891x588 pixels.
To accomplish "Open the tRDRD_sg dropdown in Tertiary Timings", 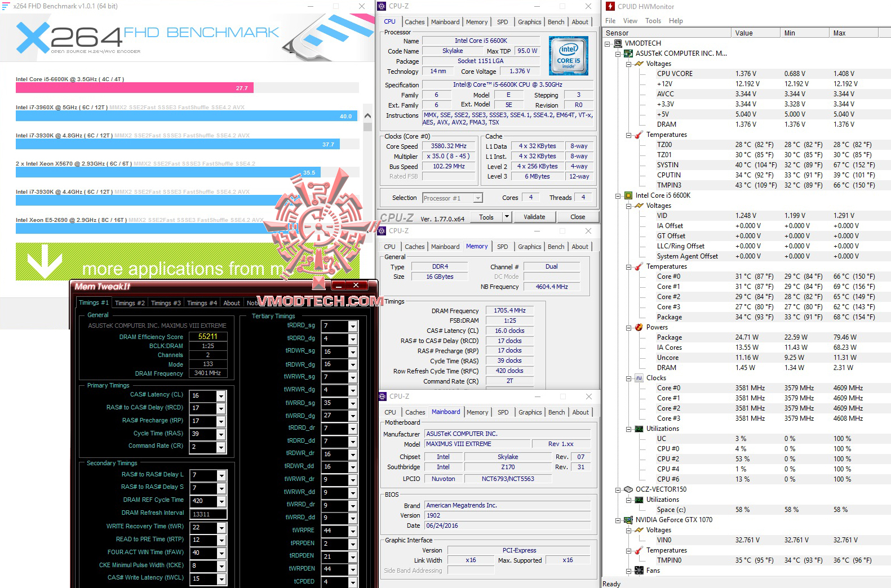I will click(x=353, y=326).
